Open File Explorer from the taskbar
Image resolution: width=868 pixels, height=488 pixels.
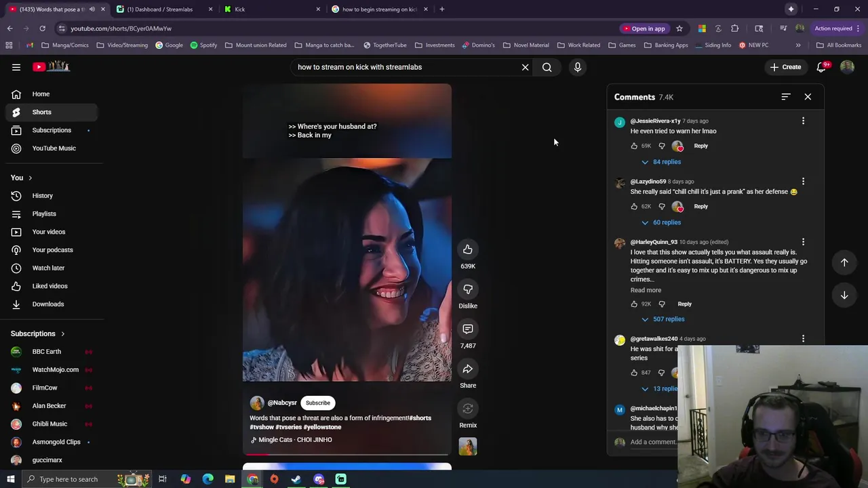click(x=230, y=479)
